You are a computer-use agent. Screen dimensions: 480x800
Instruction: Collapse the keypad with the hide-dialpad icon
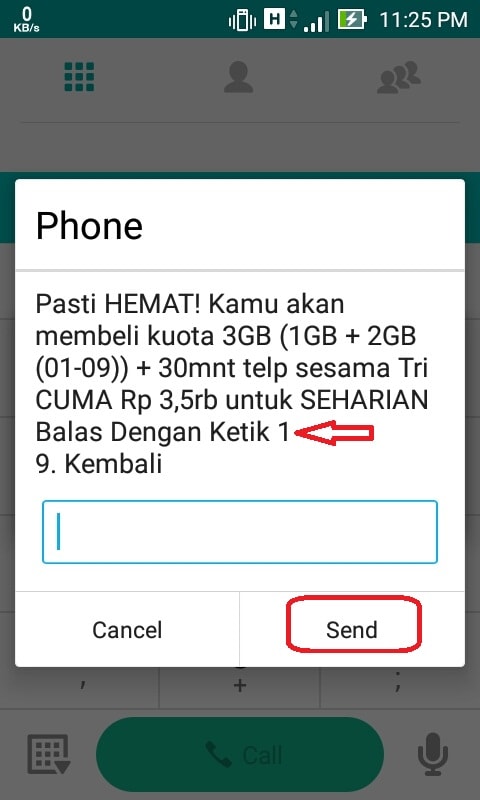(48, 755)
